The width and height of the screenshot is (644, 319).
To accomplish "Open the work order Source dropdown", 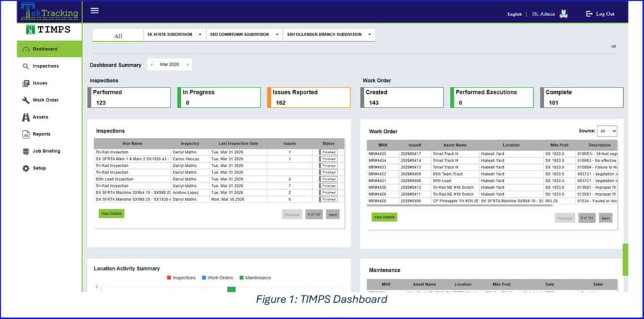I will point(607,131).
